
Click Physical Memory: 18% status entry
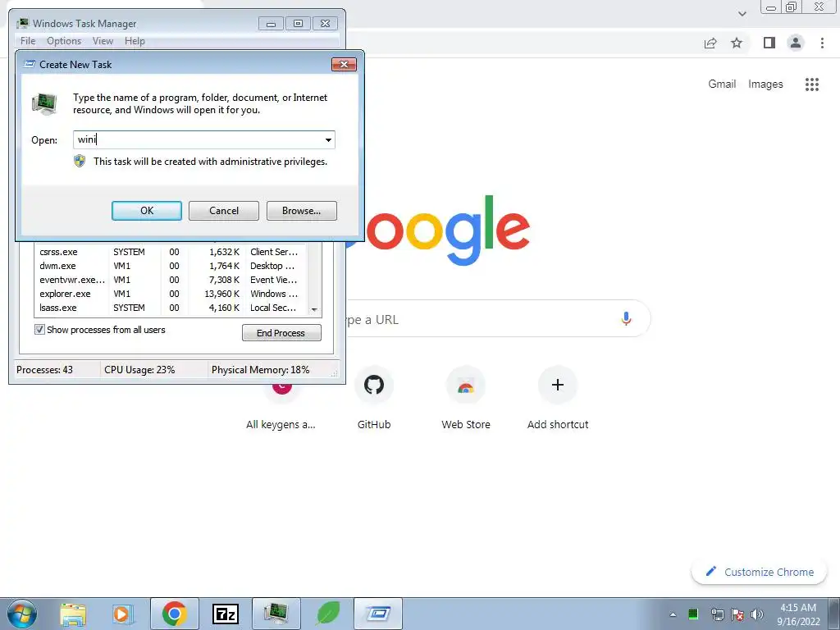coord(260,370)
